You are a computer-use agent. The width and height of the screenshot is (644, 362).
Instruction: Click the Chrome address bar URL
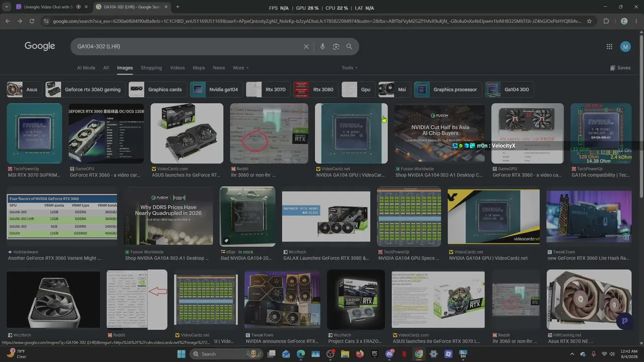[x=317, y=21]
